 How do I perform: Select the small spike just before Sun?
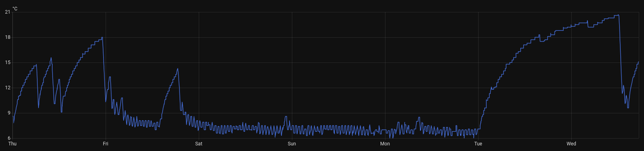(x=286, y=117)
